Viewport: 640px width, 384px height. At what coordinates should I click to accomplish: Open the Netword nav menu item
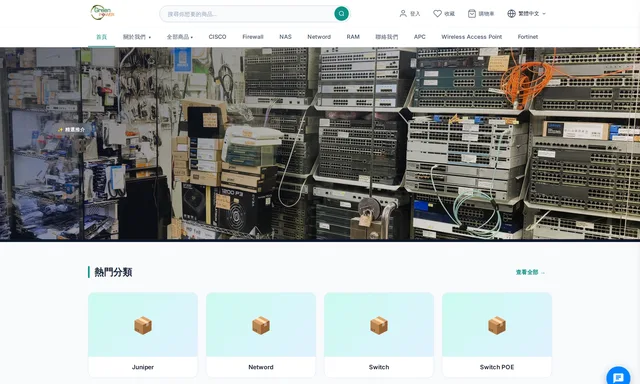click(319, 37)
